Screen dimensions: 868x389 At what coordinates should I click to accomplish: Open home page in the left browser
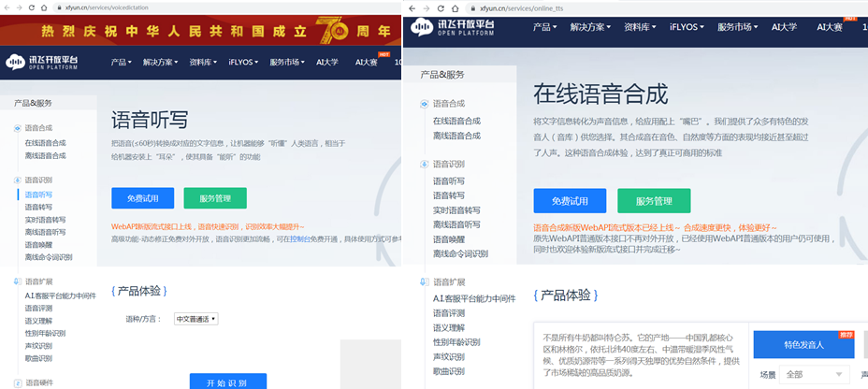46,7
